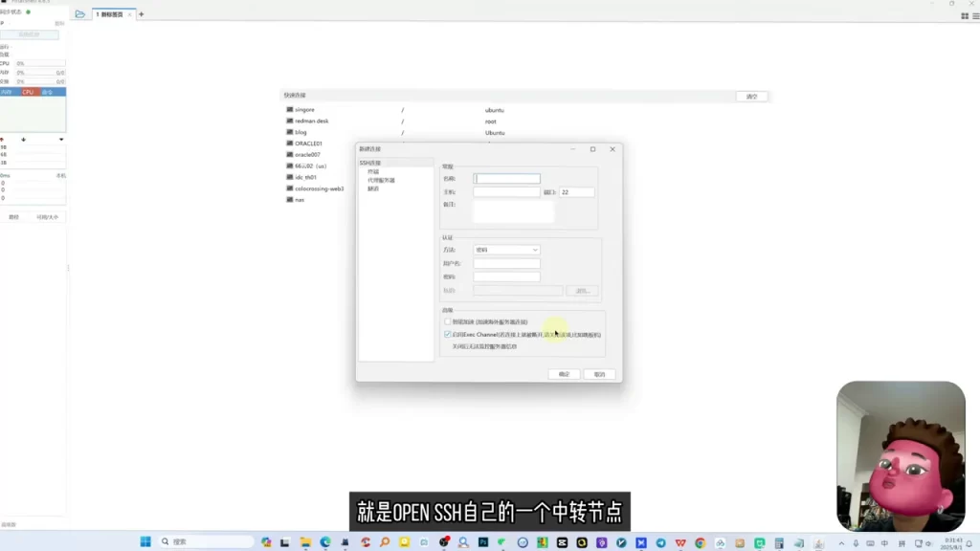
Task: Uncheck the Exec Channel checkbox
Action: point(448,334)
